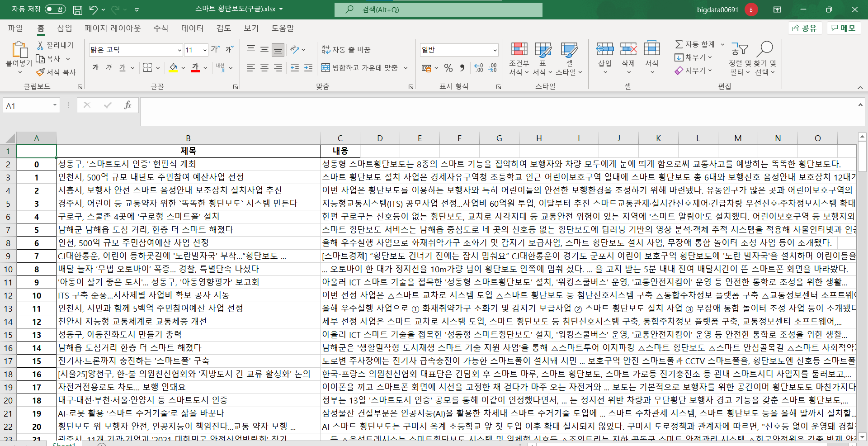Open the Fill (채우기) menu

(693, 57)
